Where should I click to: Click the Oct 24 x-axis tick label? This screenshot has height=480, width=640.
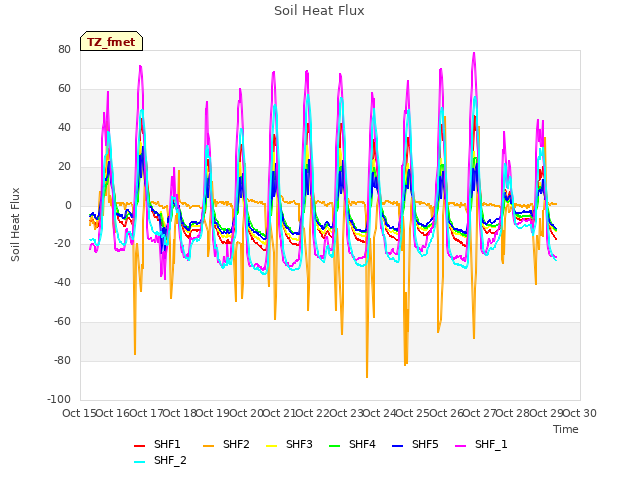tap(380, 413)
